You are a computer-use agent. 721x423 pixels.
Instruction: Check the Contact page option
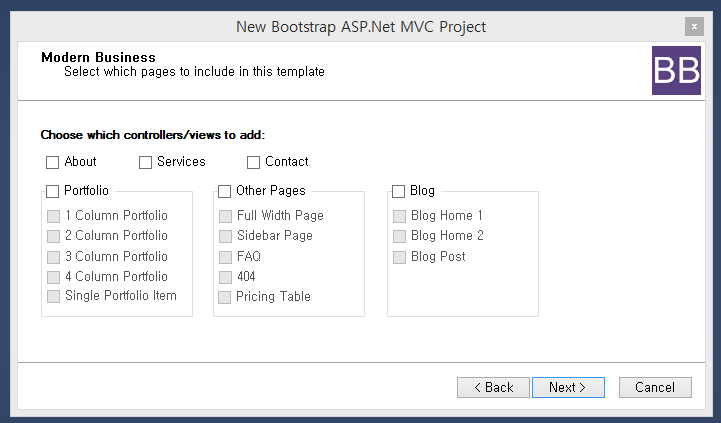point(254,163)
